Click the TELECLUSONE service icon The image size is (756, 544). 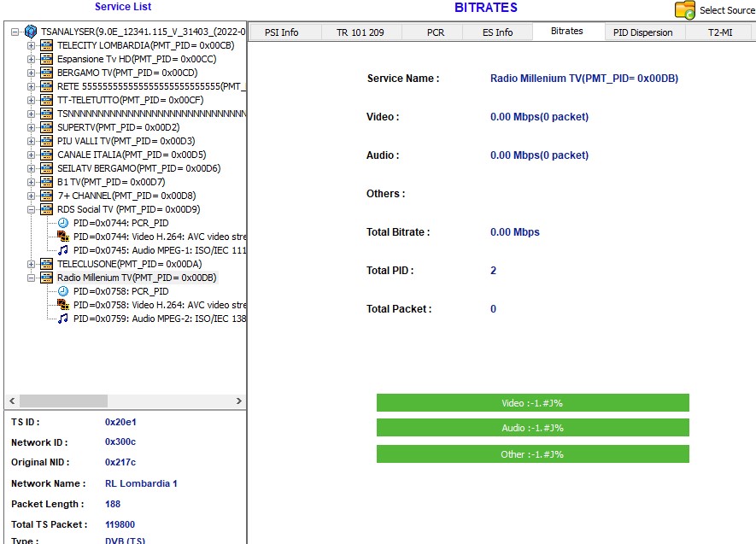click(46, 264)
